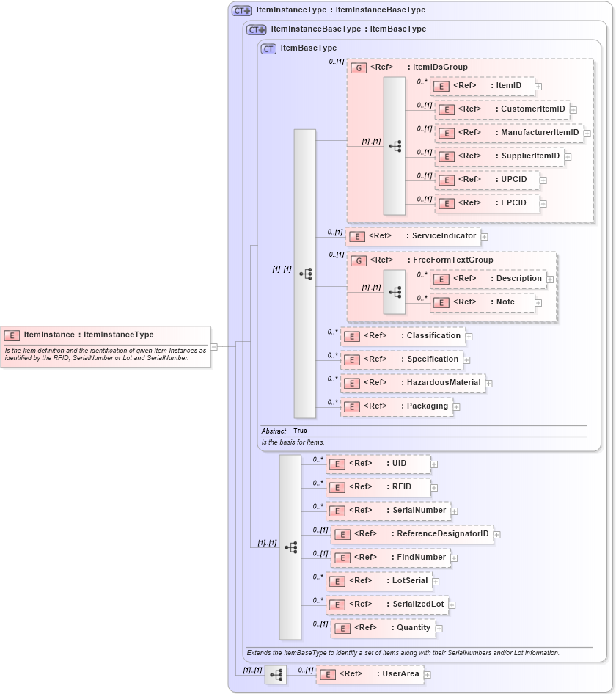Click the G group icon beside ItemIDsGroup
The height and width of the screenshot is (694, 616).
pos(359,67)
